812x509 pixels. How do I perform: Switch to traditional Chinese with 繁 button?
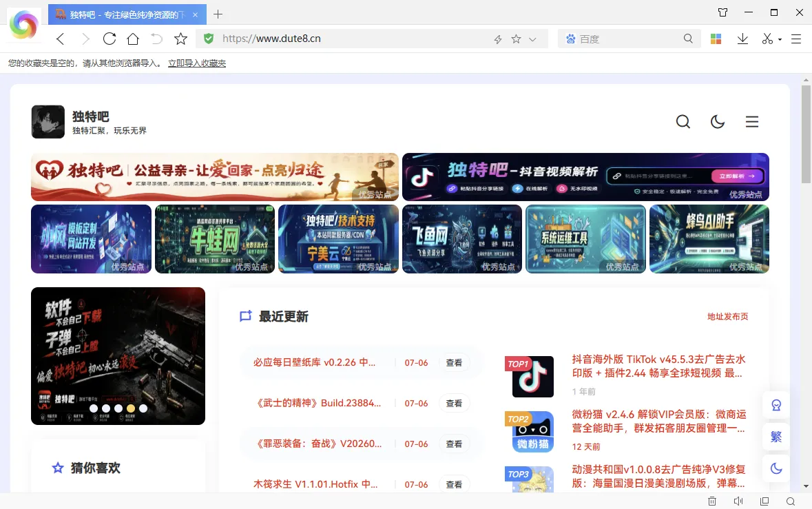[775, 437]
